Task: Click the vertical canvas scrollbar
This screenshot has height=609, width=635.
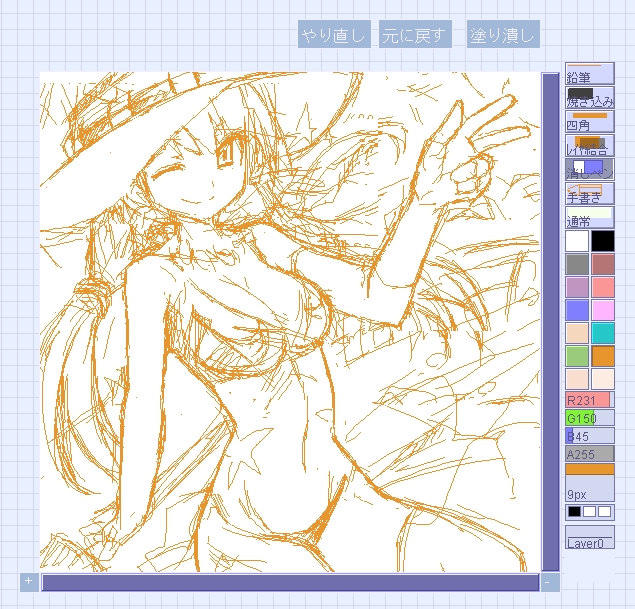Action: (550, 322)
